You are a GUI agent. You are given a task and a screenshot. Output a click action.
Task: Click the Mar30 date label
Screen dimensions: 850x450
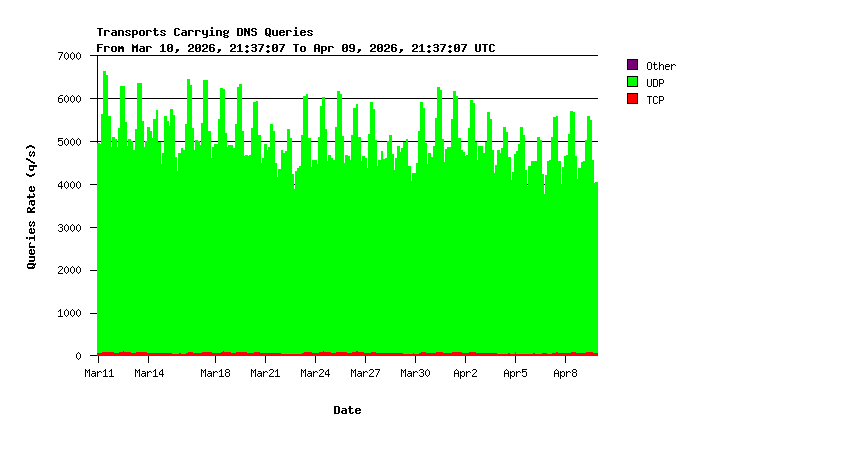point(415,373)
